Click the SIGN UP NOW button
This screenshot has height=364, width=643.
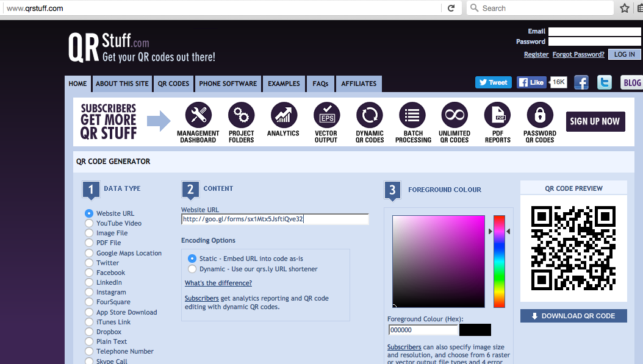[x=595, y=121]
